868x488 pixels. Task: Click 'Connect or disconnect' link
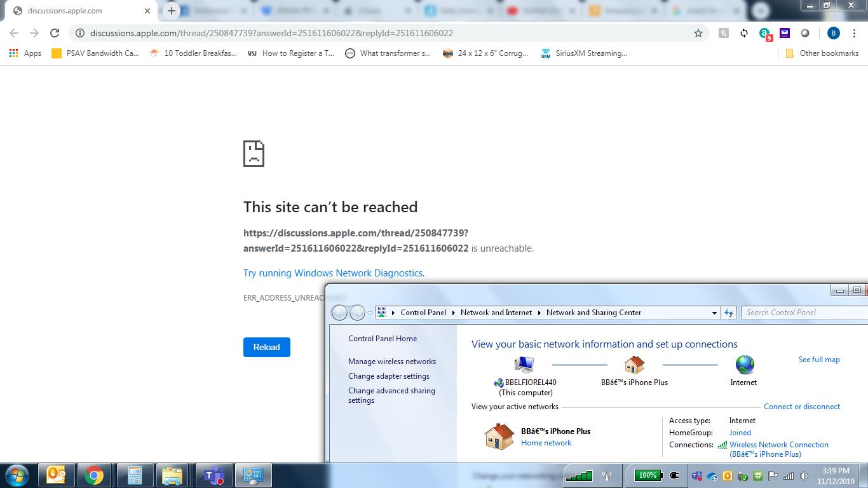click(802, 407)
